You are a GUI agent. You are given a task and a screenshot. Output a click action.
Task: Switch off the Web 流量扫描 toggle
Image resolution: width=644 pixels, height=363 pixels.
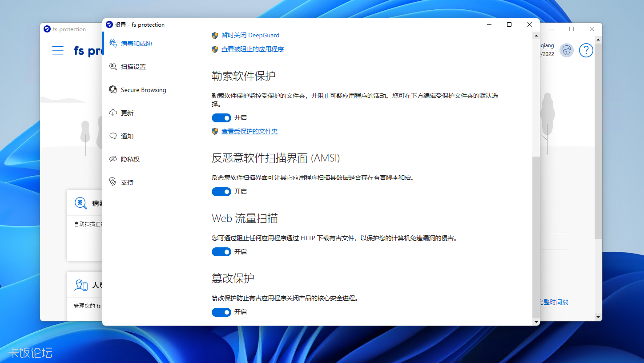[x=221, y=252]
